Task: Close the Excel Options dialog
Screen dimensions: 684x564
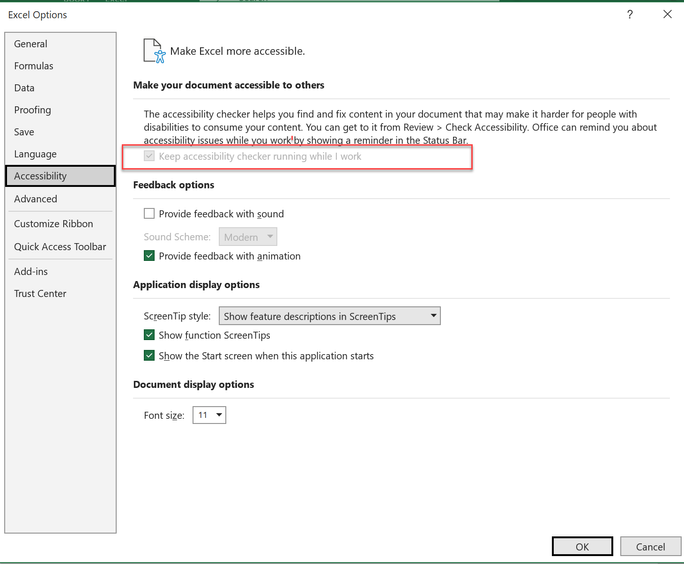Action: click(x=667, y=14)
